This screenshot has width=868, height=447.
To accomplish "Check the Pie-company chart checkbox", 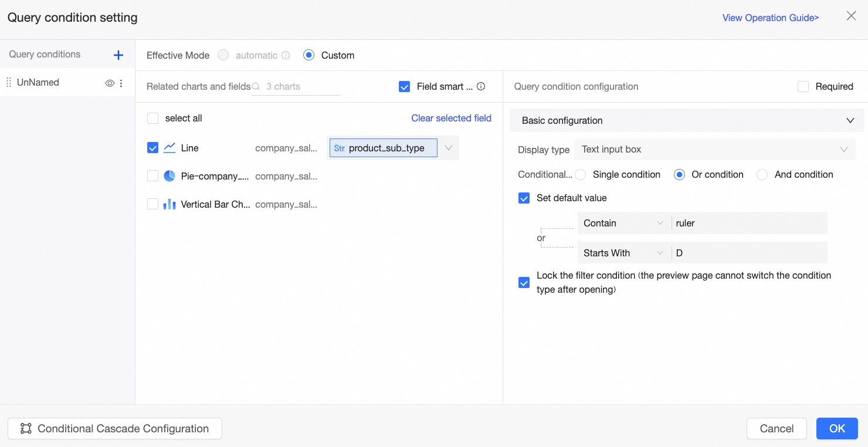I will click(152, 176).
